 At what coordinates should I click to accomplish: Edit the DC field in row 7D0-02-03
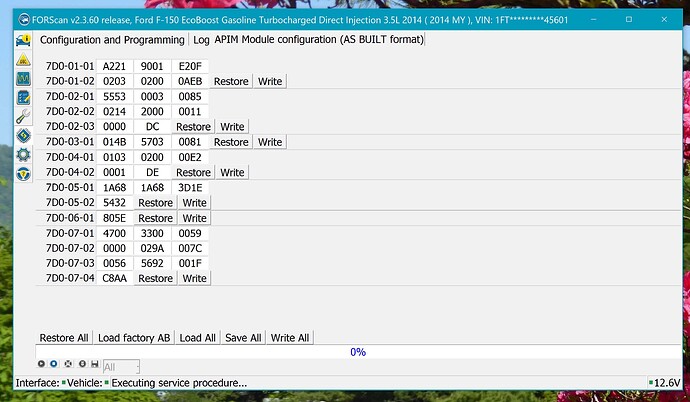point(152,127)
